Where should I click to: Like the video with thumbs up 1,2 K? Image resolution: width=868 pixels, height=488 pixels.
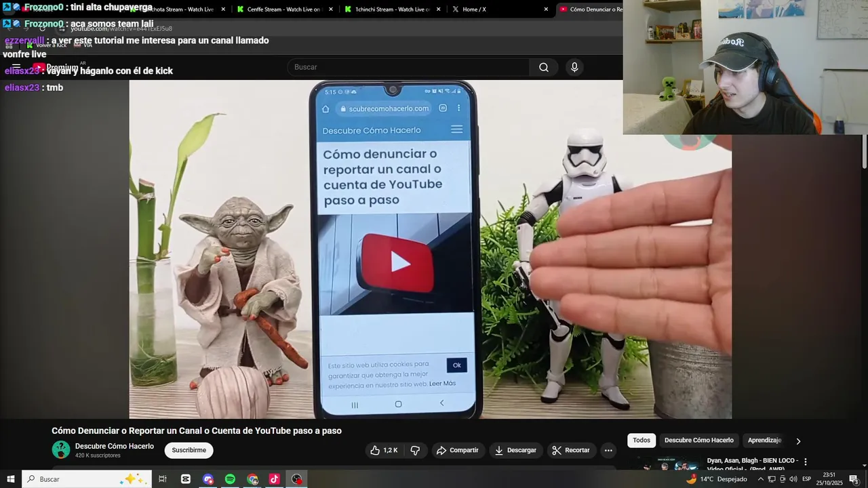point(384,450)
